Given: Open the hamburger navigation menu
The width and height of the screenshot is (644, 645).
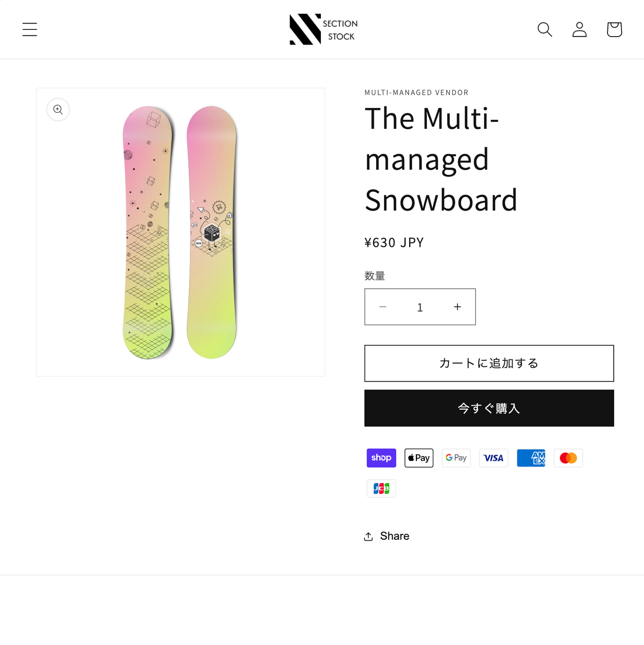Looking at the screenshot, I should 29,29.
